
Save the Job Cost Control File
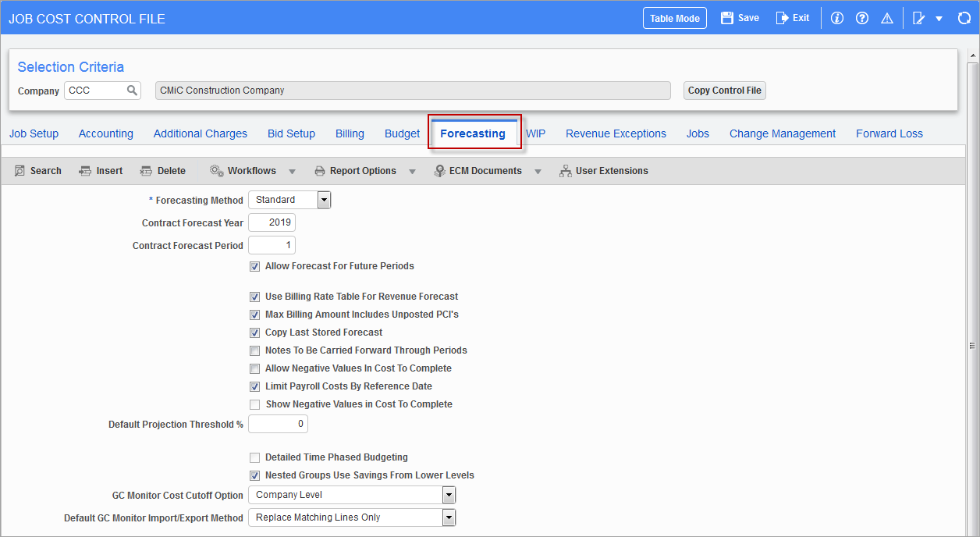pos(739,17)
